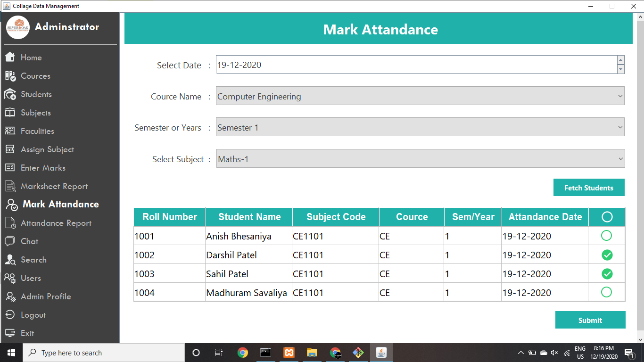Click the Subject Code column header

pos(336,217)
